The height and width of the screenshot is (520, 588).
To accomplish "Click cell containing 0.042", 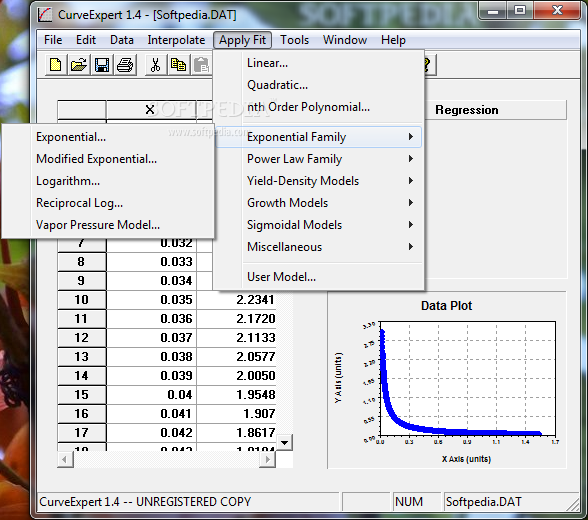I will coord(152,432).
